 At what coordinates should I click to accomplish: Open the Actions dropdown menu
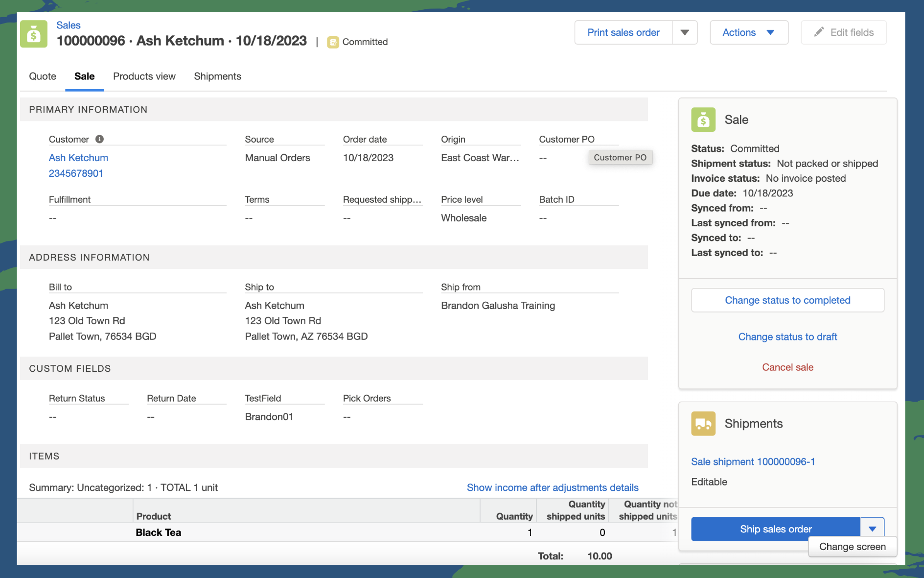[749, 32]
